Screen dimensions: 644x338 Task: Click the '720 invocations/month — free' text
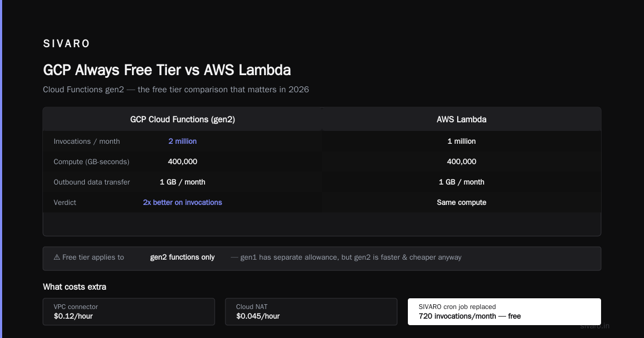point(470,316)
